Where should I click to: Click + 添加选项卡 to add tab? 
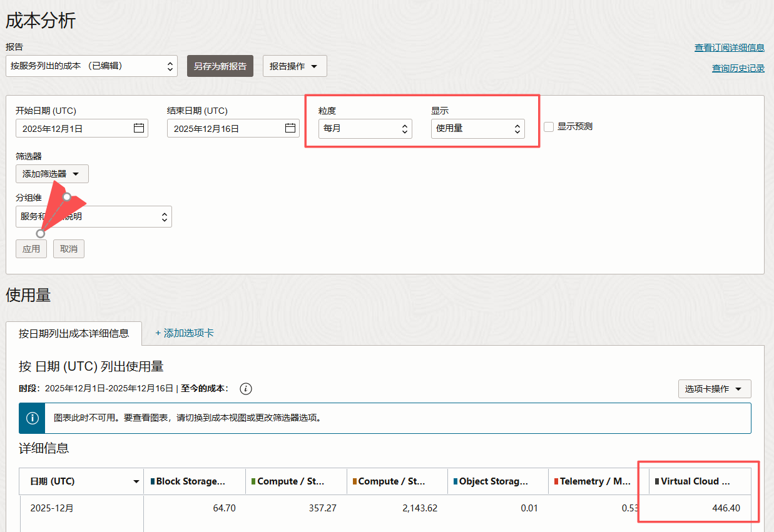click(x=185, y=333)
